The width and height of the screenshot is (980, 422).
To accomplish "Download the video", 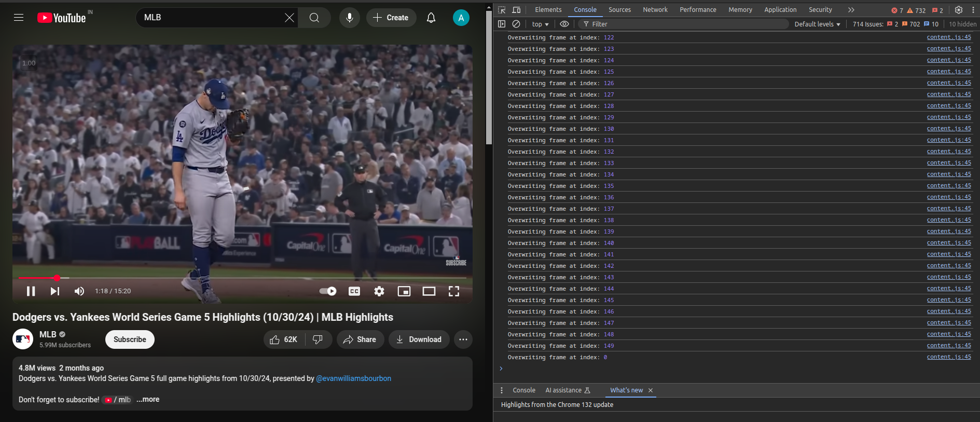I will [419, 339].
